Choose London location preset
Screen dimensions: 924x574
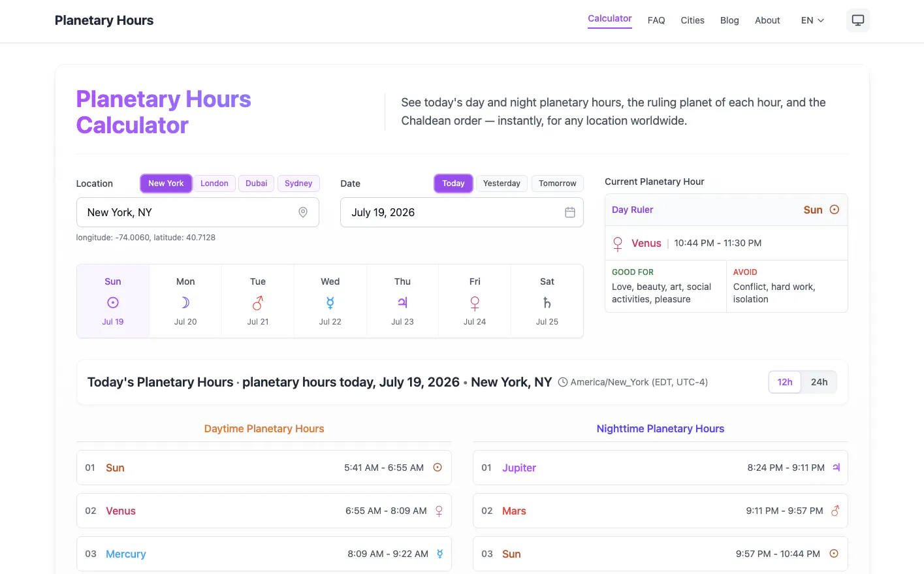pos(214,183)
